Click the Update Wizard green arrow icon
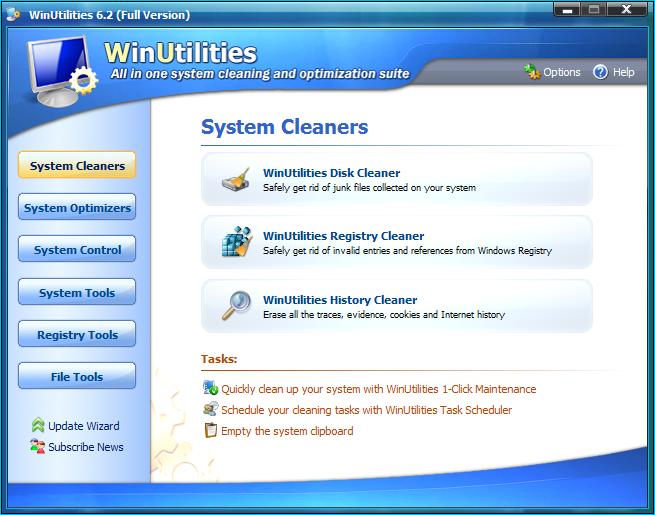This screenshot has height=515, width=655. [38, 426]
